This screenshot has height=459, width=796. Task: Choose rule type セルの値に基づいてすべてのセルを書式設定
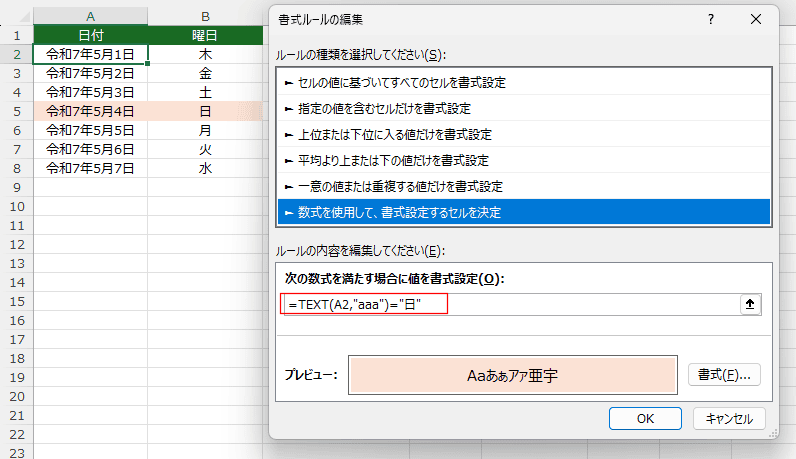pos(524,82)
